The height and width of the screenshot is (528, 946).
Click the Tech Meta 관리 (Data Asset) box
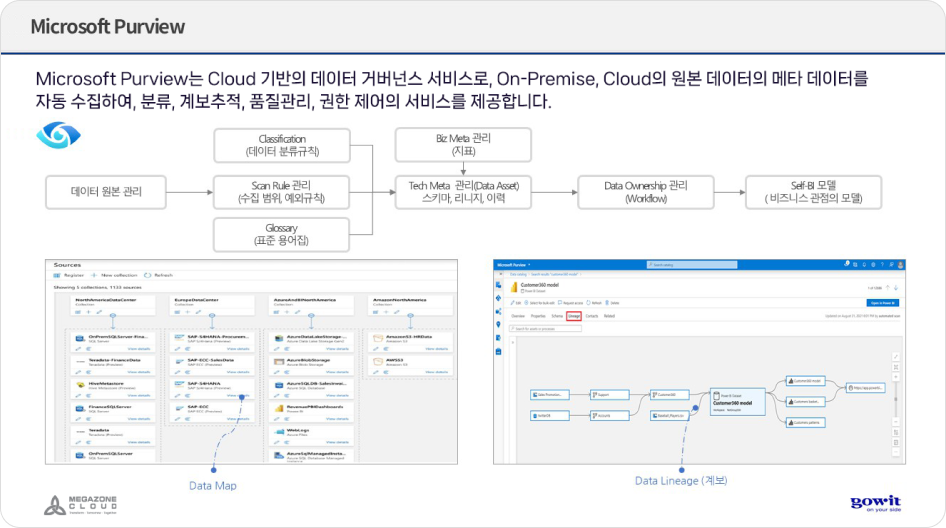(x=463, y=192)
